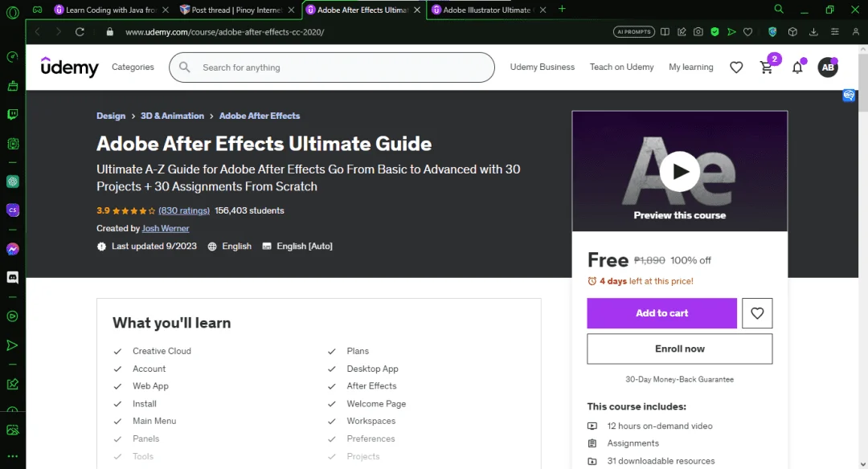The image size is (868, 469).
Task: Open a new tab with plus button
Action: tap(562, 9)
